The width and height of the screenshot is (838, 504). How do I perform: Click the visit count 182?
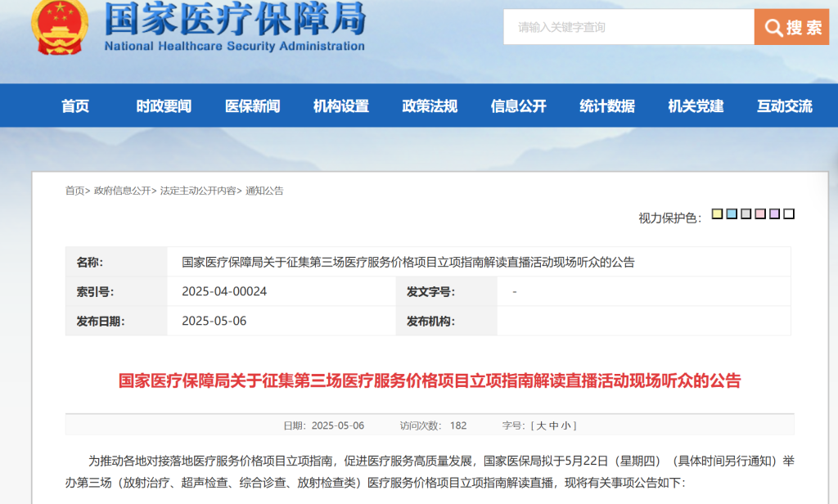point(458,426)
